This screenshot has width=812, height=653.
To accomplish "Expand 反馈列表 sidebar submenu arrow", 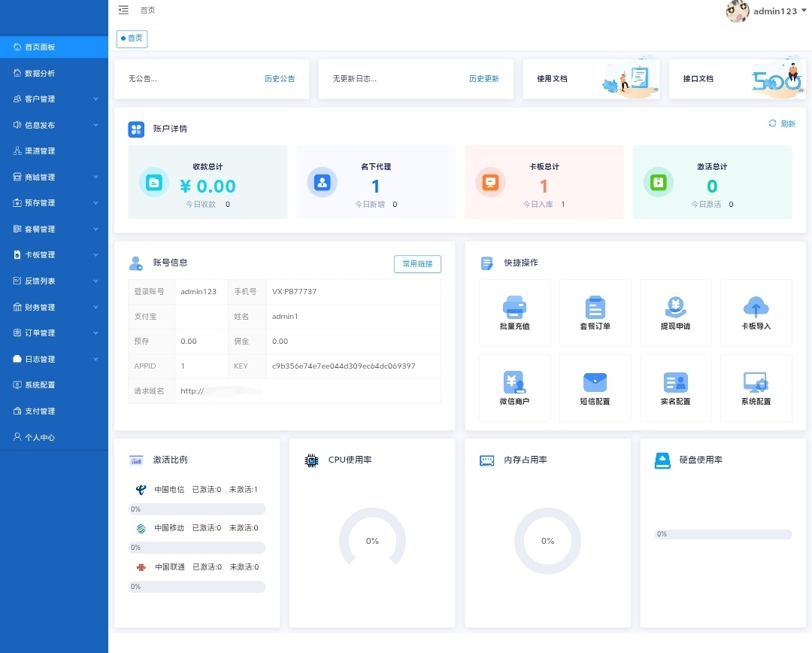I will (95, 281).
